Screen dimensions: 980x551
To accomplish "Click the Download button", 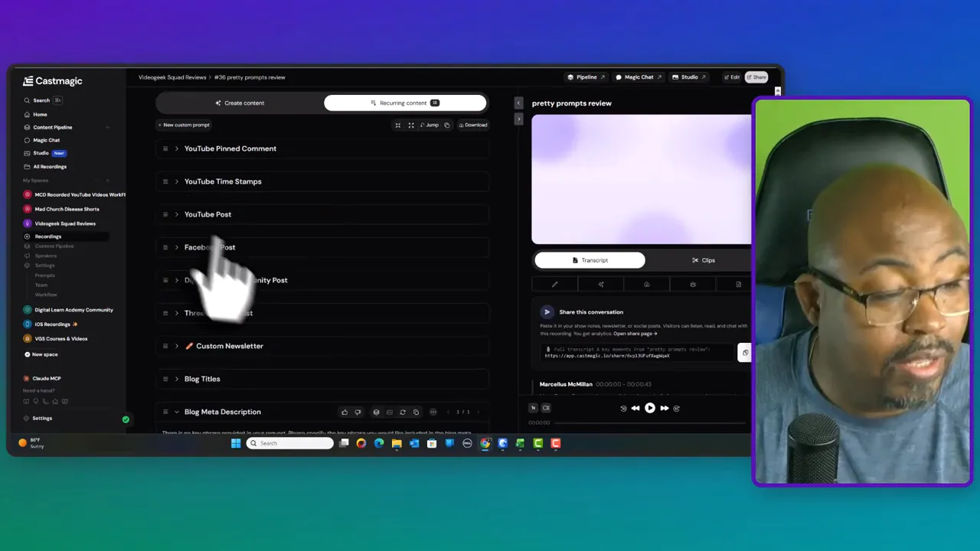I will pos(472,125).
